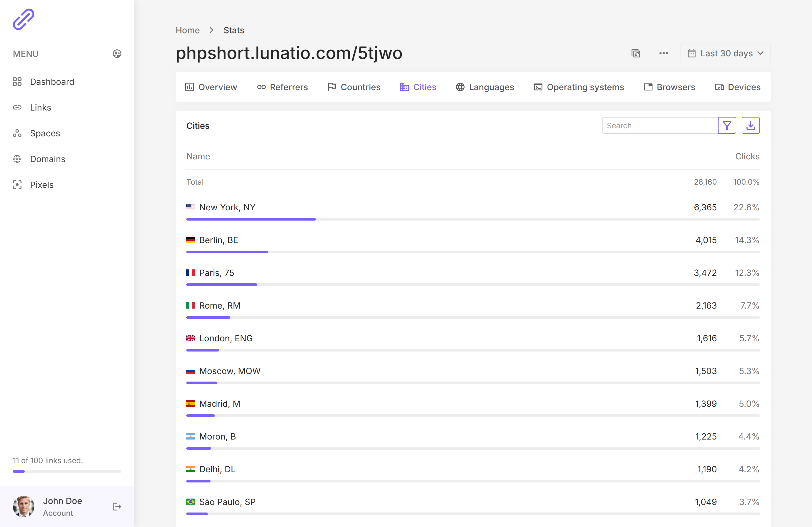Click the logout icon next to John Doe

tap(117, 507)
